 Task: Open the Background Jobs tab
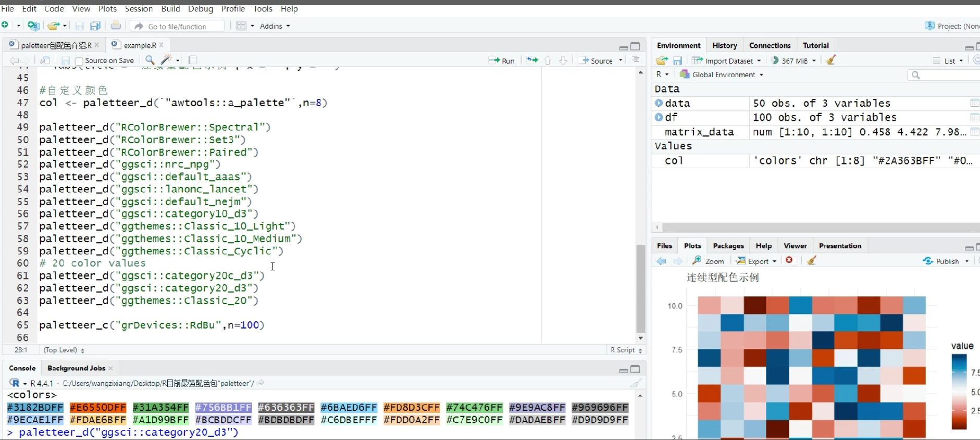pos(76,368)
